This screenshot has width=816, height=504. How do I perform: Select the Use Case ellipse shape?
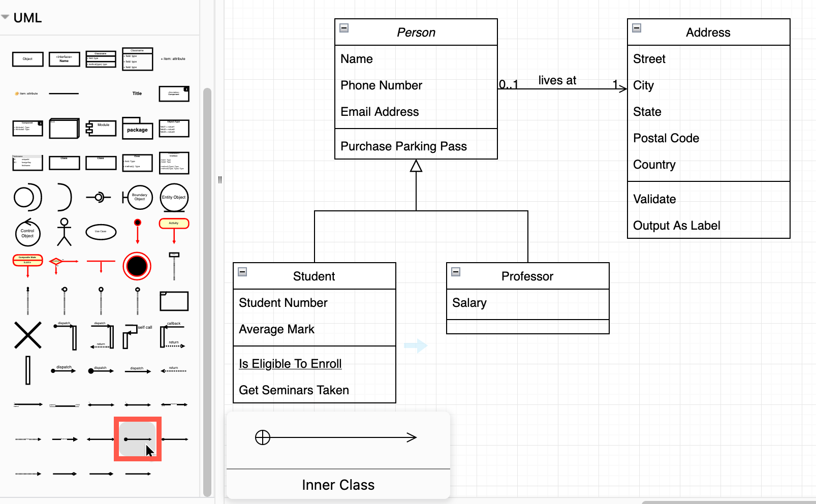click(x=101, y=232)
